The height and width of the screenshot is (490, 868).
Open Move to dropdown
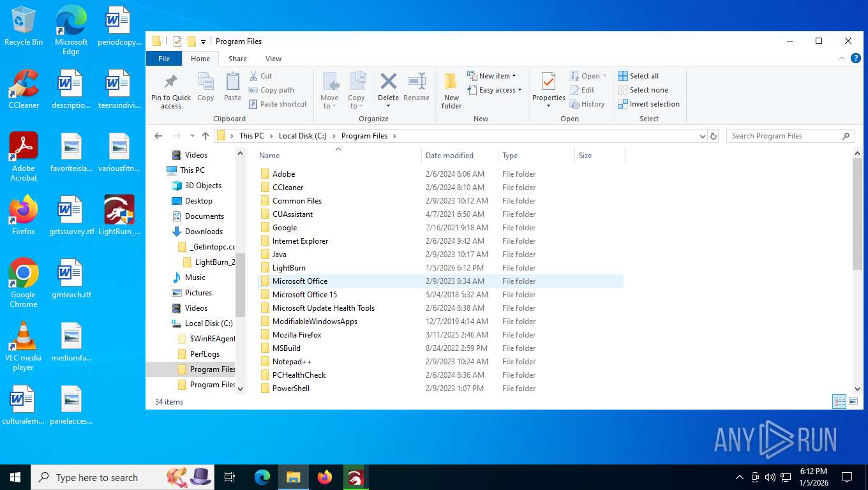330,90
